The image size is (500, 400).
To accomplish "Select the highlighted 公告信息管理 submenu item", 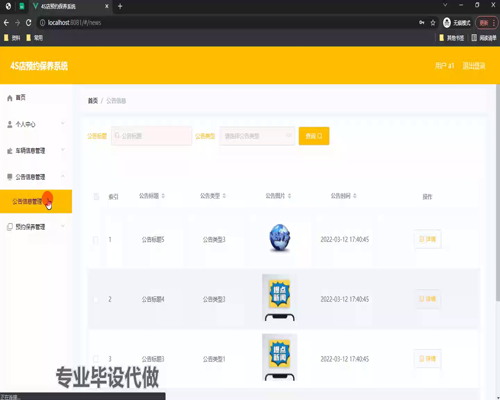I will (x=36, y=201).
